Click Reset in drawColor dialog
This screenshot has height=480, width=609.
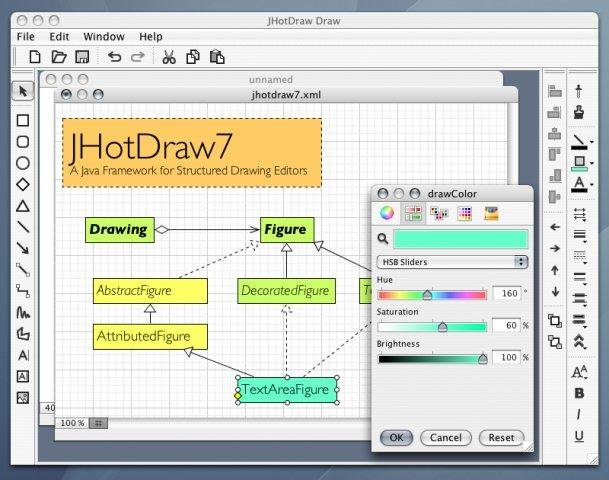(501, 438)
